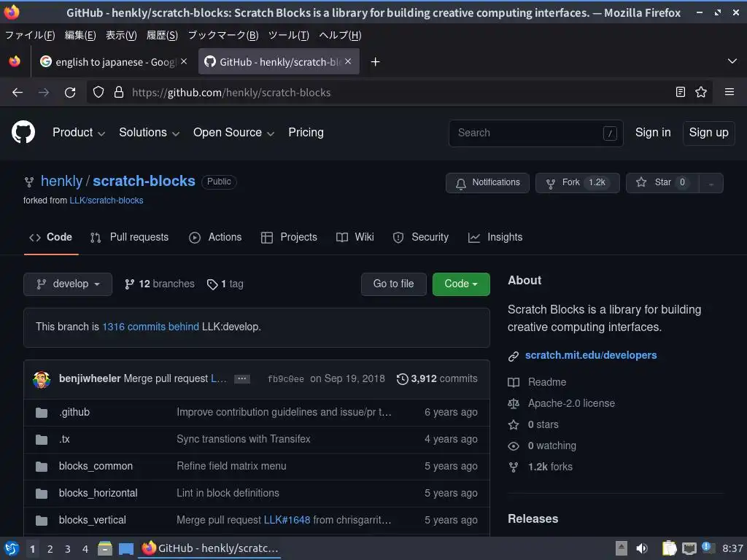
Task: Open the ブックマーク(B) menu
Action: pos(223,35)
